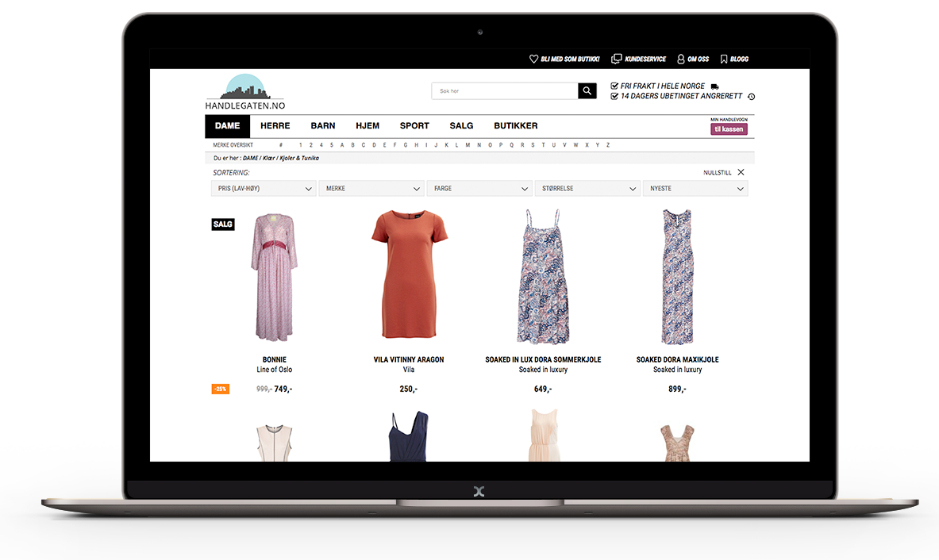Open the BLI MED SOM BUTIKK! link
Viewport: 939px width, 560px height.
pyautogui.click(x=570, y=59)
